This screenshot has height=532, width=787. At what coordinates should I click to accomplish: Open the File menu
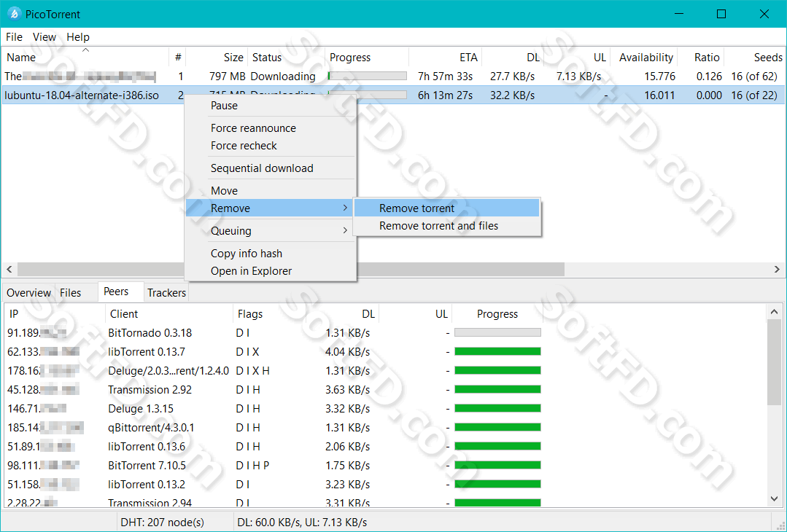[14, 37]
